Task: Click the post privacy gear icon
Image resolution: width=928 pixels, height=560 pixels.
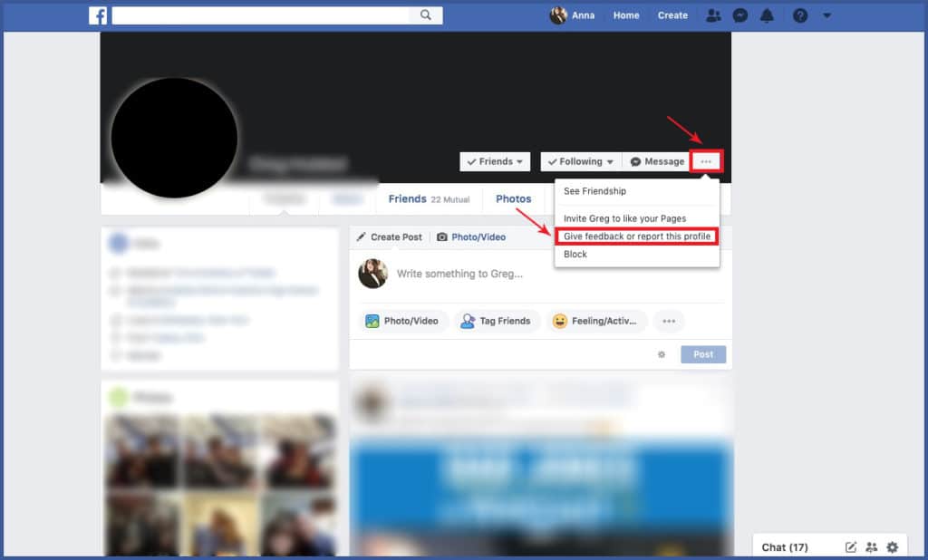Action: [662, 354]
